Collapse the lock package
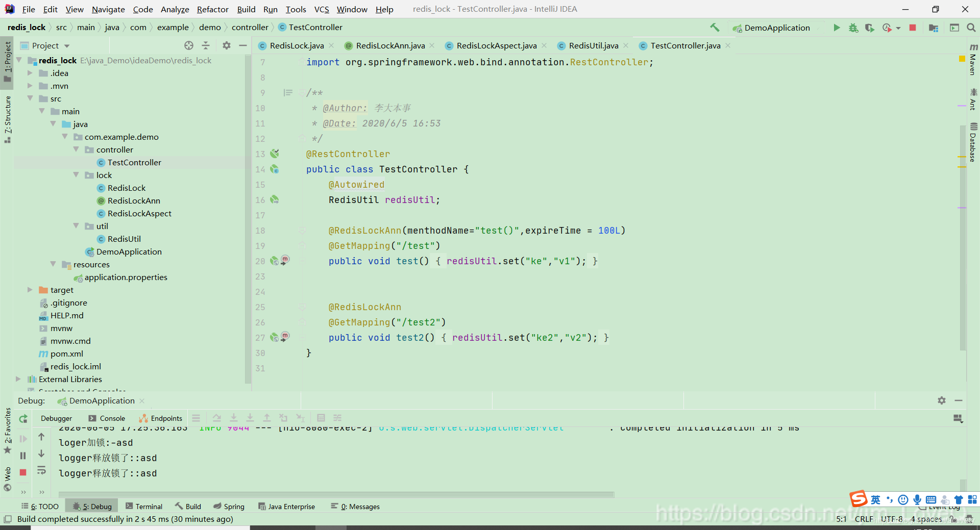Image resolution: width=980 pixels, height=530 pixels. 76,175
